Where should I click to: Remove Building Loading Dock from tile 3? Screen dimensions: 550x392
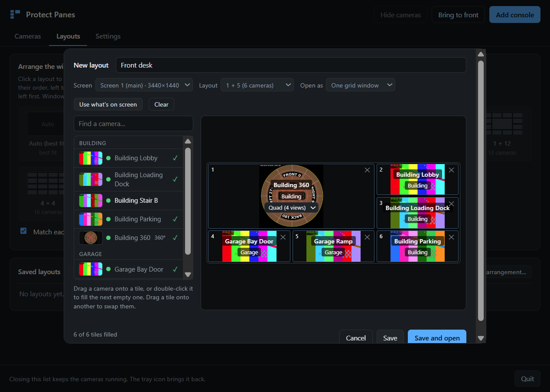pos(451,204)
